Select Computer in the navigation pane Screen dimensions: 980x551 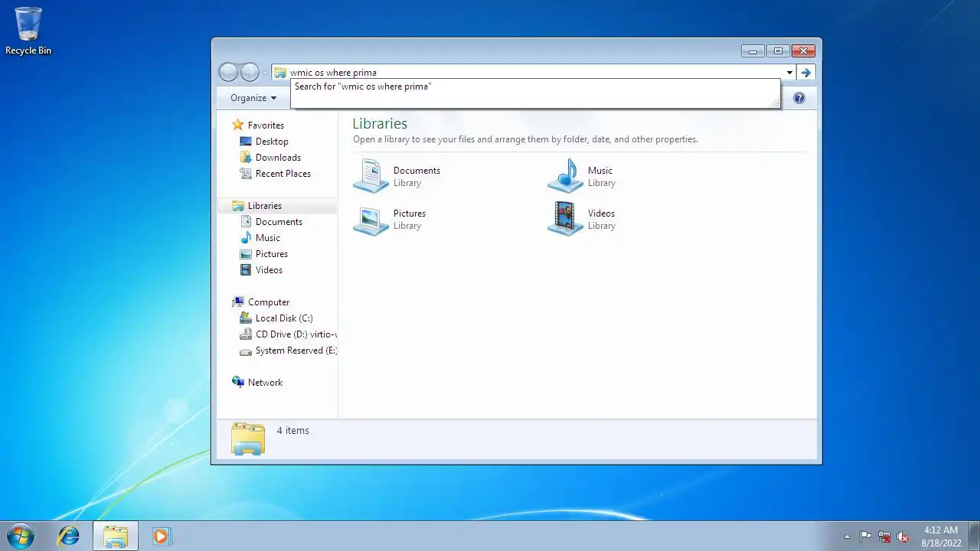pyautogui.click(x=269, y=302)
